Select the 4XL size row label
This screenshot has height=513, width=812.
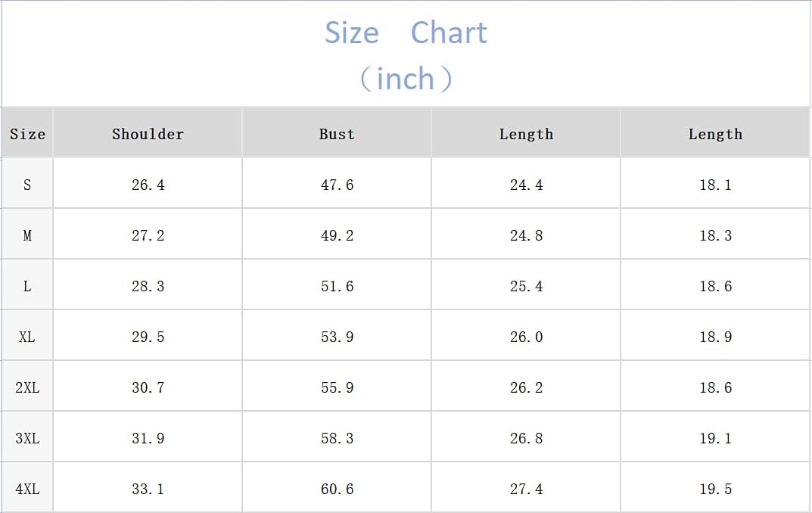[27, 490]
